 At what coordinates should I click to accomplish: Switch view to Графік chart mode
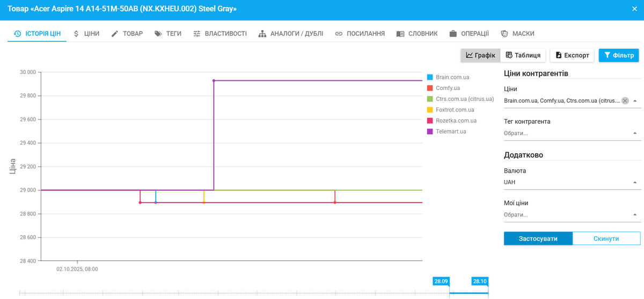pyautogui.click(x=480, y=55)
